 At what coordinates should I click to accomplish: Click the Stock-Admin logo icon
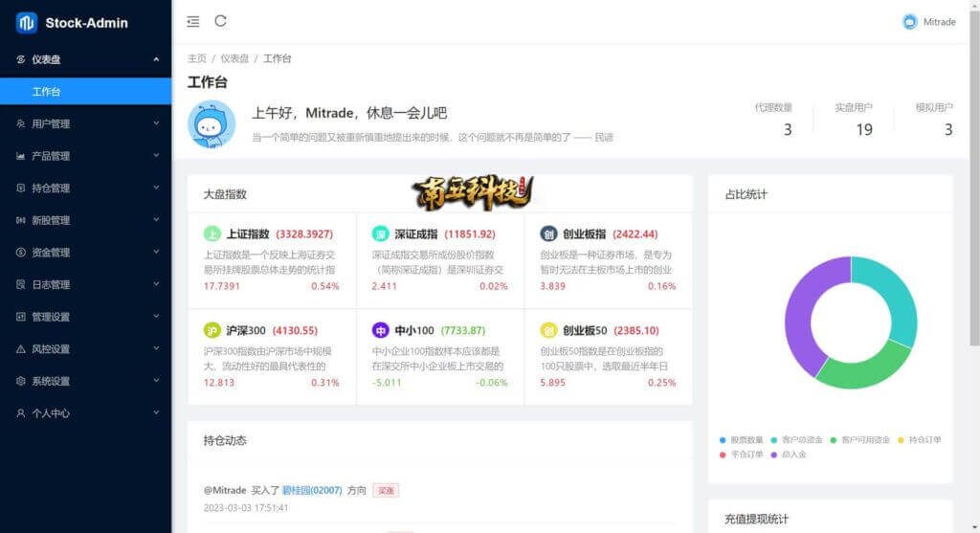coord(26,22)
